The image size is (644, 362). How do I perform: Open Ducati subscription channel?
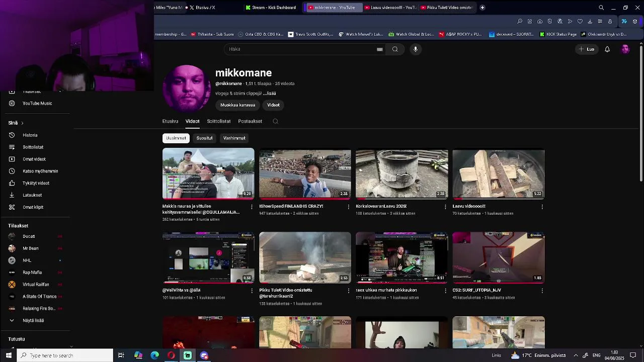point(29,236)
